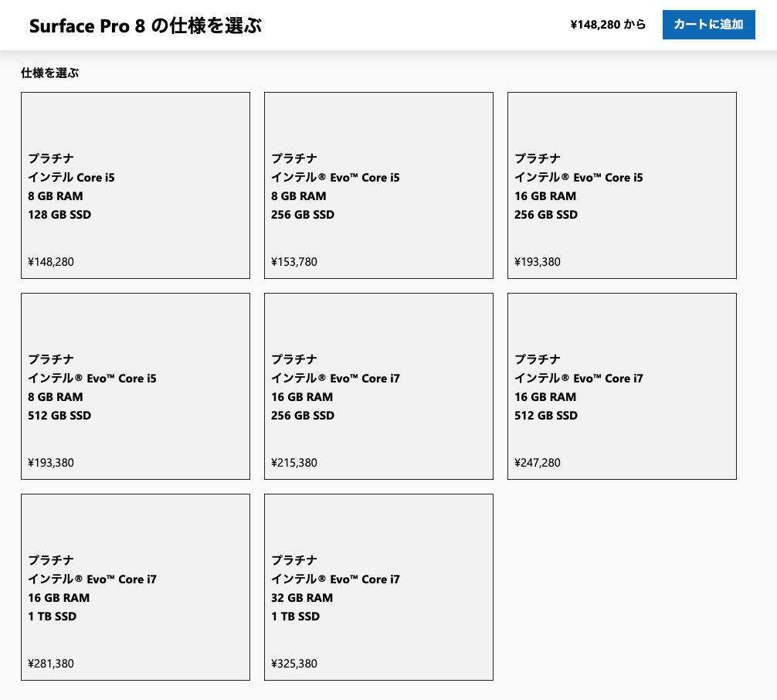
Task: Select Evo Core i7 16 GB 256 GB SSD tile
Action: coord(378,386)
